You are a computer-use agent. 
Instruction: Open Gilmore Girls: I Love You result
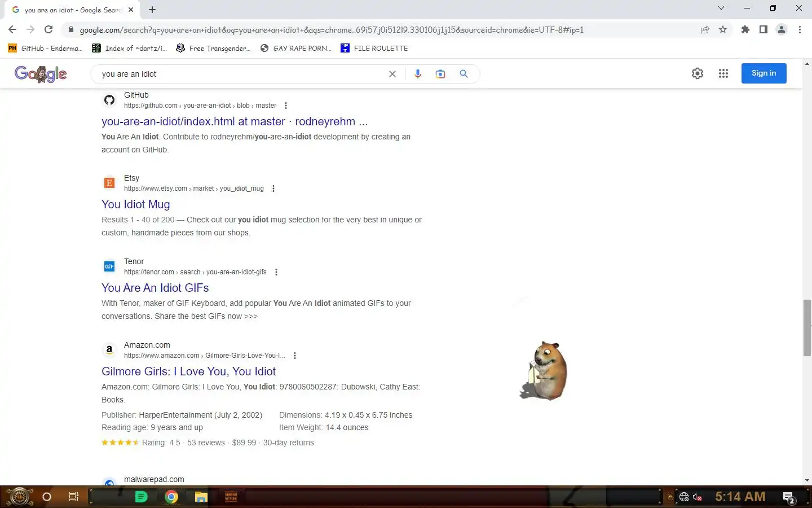[189, 371]
